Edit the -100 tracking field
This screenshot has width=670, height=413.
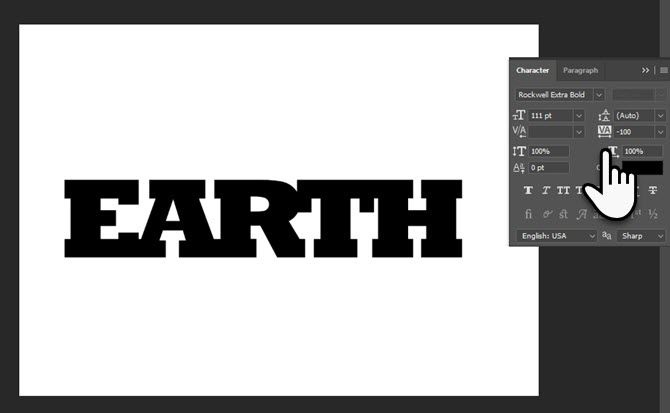click(x=634, y=132)
